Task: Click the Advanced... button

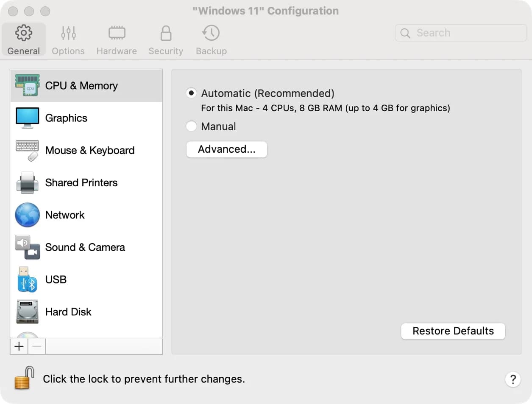Action: 227,149
